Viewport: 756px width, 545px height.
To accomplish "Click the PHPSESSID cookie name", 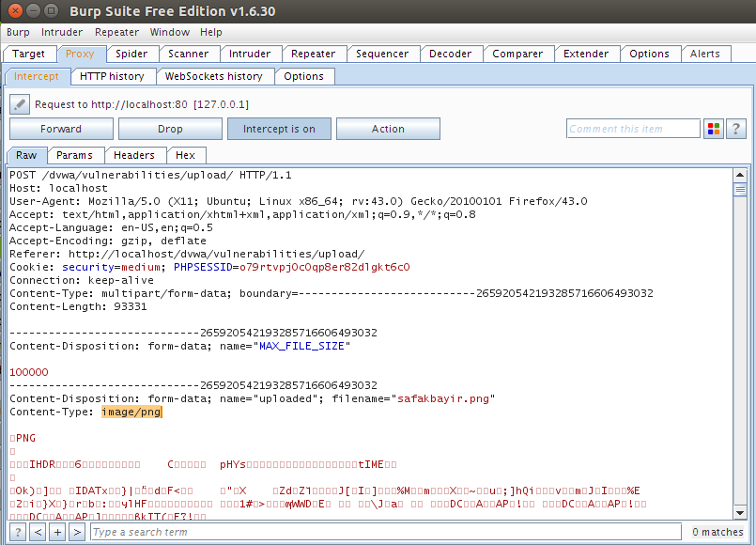I will pos(203,267).
